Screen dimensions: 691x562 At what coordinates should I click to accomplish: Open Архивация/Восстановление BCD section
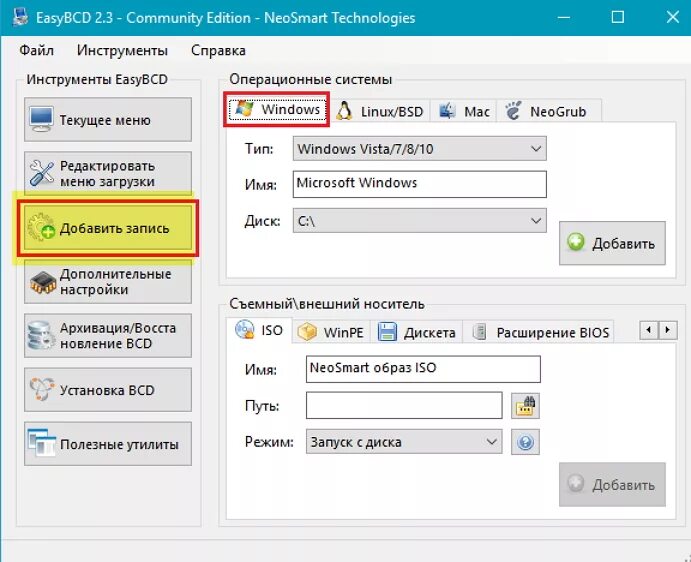108,335
